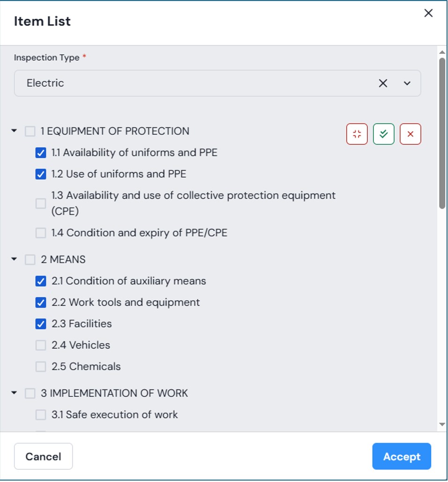Enable the 2.4 Vehicles checkbox
The image size is (448, 482).
pyautogui.click(x=41, y=346)
